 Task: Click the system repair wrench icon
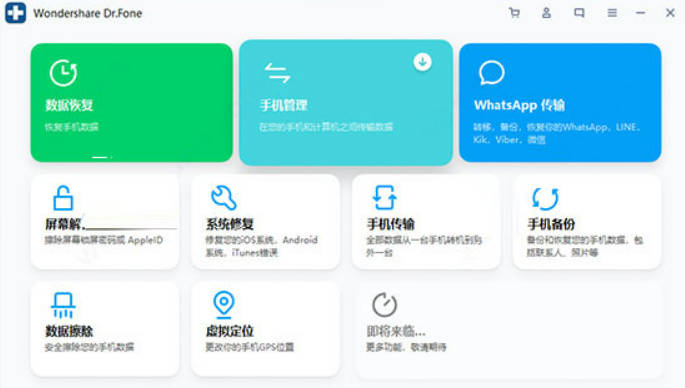pyautogui.click(x=224, y=198)
